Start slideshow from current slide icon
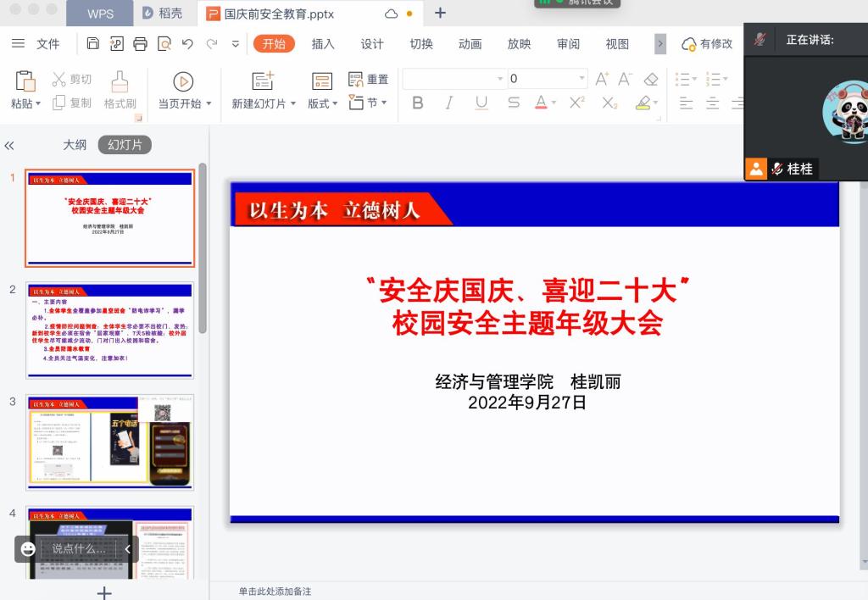Screen dimensions: 868x600 pos(183,81)
